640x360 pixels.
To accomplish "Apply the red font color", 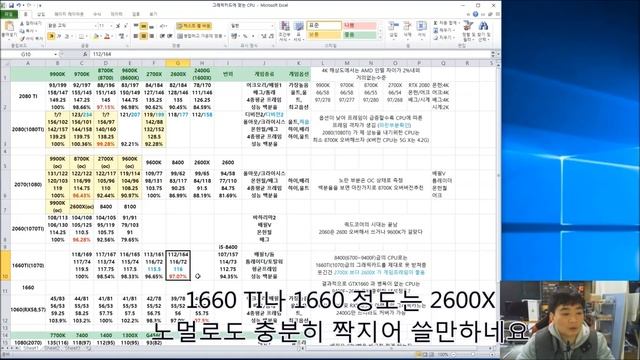I will (x=107, y=36).
